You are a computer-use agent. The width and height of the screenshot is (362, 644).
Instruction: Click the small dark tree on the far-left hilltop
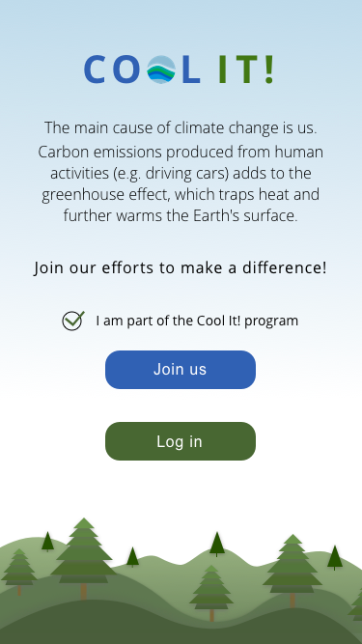click(47, 542)
